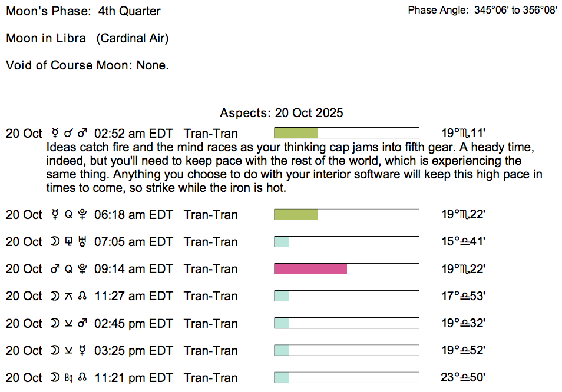
Task: Click the Void of Course Moon: None line
Action: click(87, 65)
